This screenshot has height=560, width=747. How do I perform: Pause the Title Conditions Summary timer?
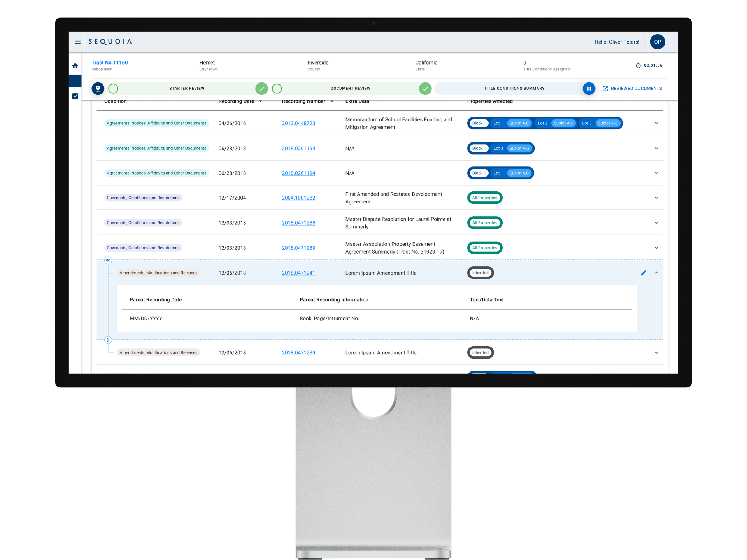click(x=589, y=89)
